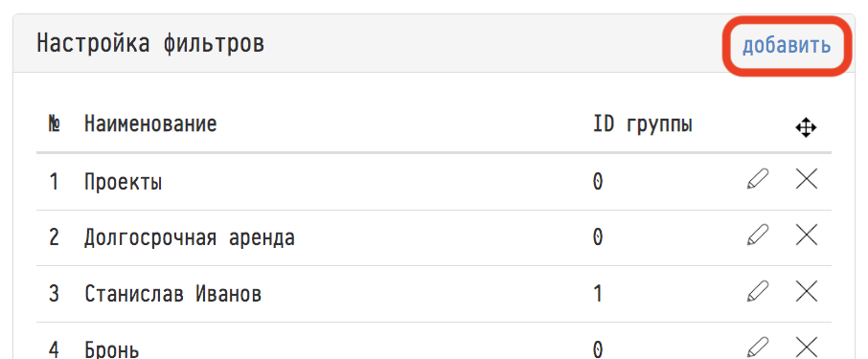This screenshot has width=868, height=359.
Task: Click the Настройка фильтров panel title
Action: [x=150, y=44]
